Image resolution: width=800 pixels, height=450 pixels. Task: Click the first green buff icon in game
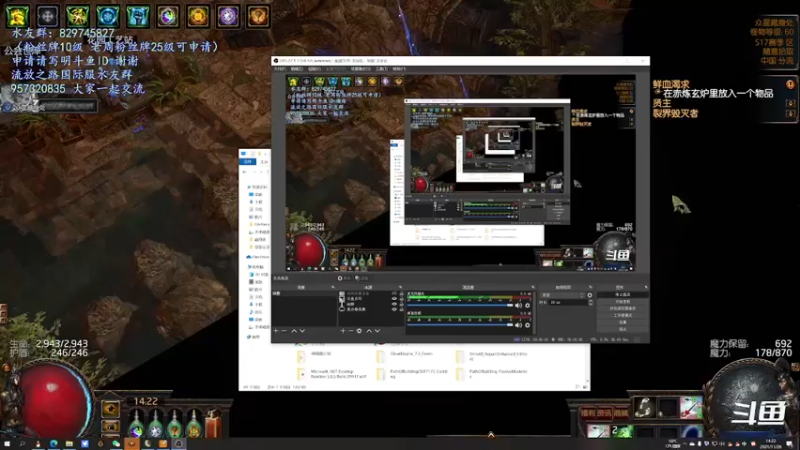click(x=17, y=16)
